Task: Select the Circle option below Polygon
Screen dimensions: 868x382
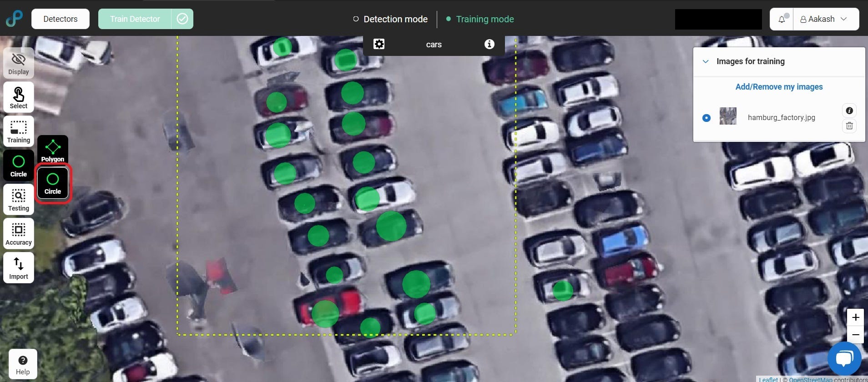Action: (x=53, y=183)
